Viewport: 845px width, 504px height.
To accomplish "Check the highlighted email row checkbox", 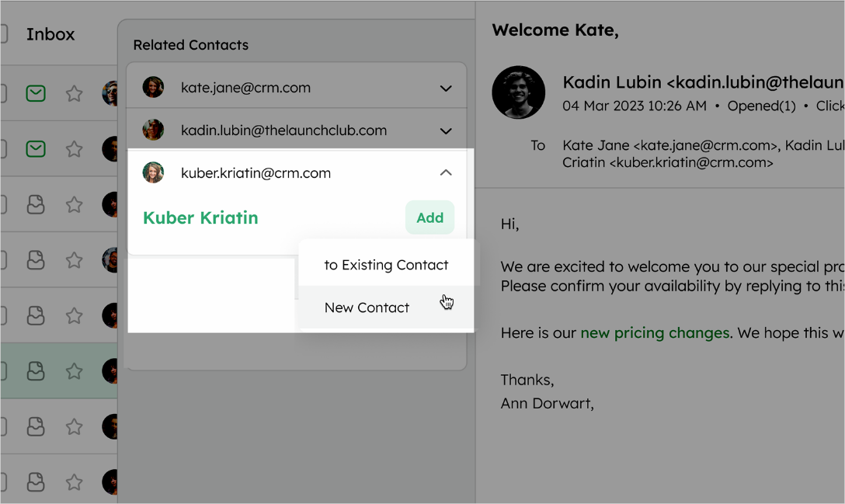I will [x=3, y=371].
